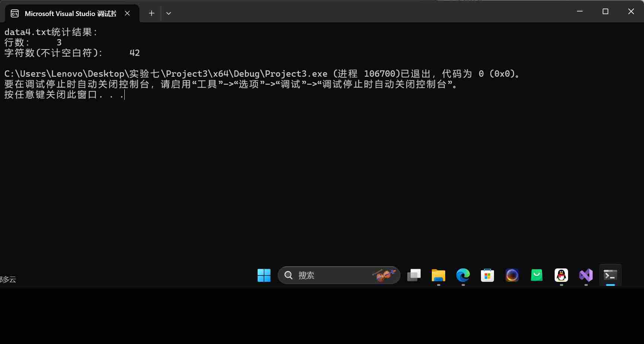
Task: Close the 调试控制台 tab
Action: coord(127,13)
